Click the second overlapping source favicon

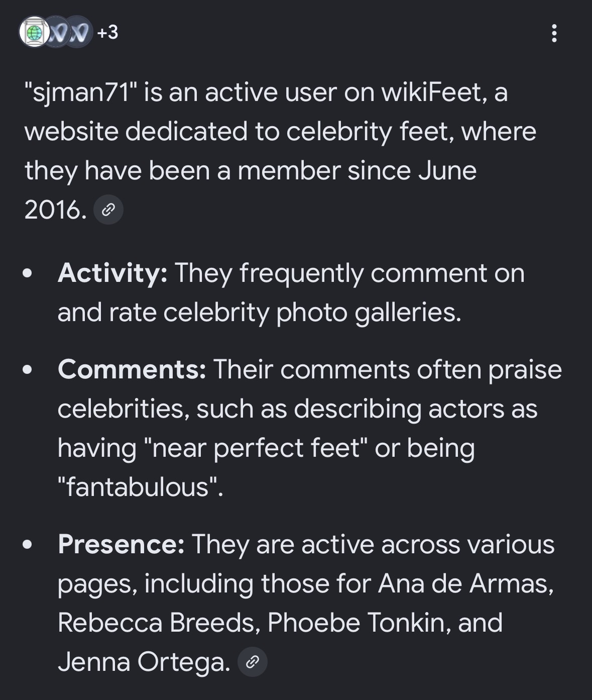coord(57,33)
